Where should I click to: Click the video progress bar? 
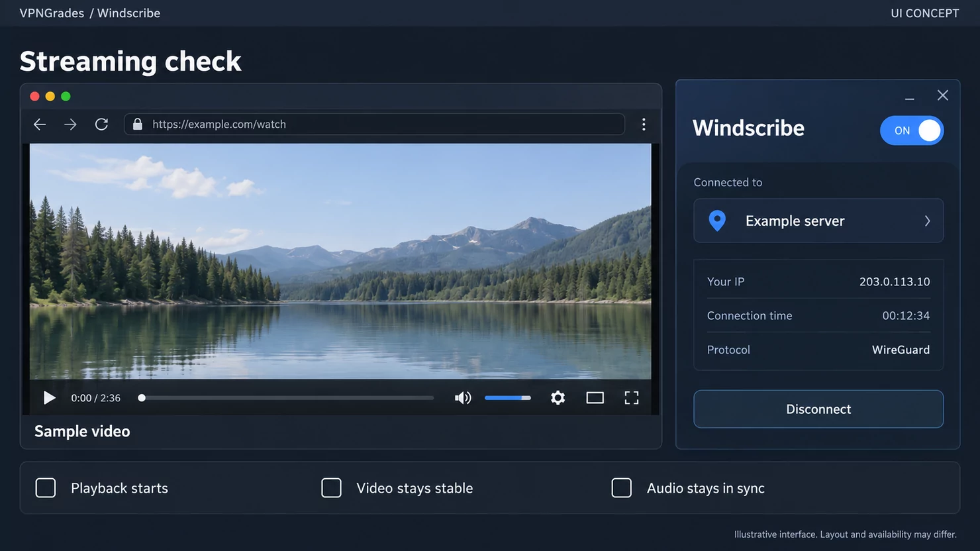(x=287, y=398)
